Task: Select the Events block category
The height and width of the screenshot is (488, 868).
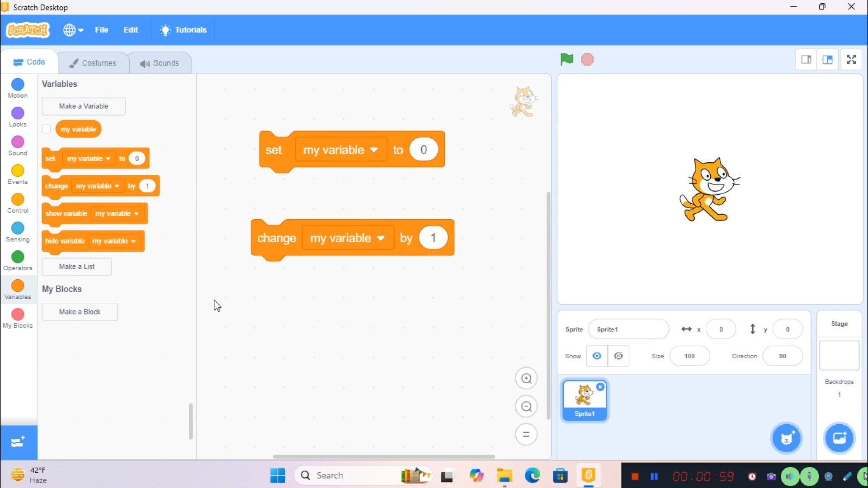Action: point(18,174)
